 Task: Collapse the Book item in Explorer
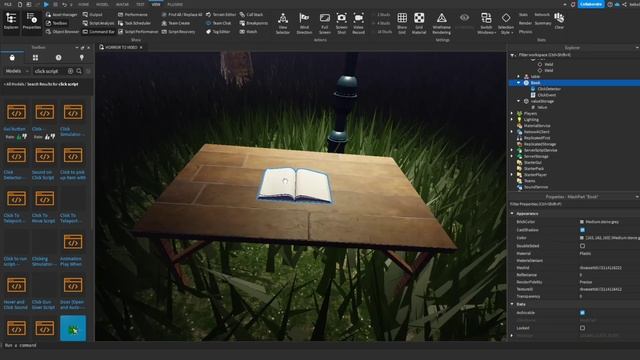tap(519, 83)
